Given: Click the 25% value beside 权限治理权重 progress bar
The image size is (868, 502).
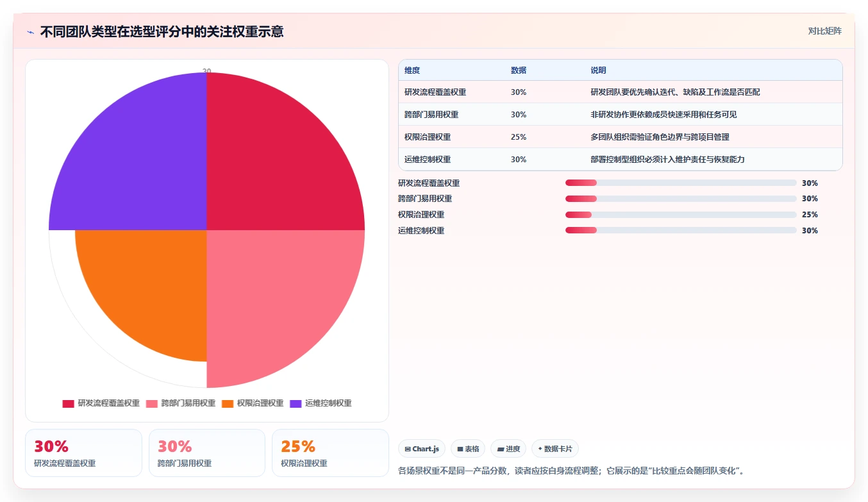Looking at the screenshot, I should [810, 215].
